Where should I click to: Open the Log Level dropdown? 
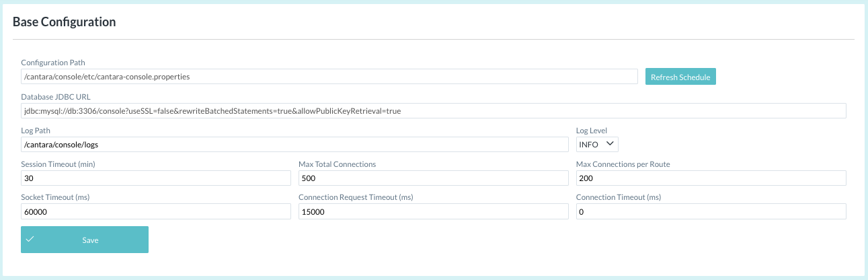point(597,144)
